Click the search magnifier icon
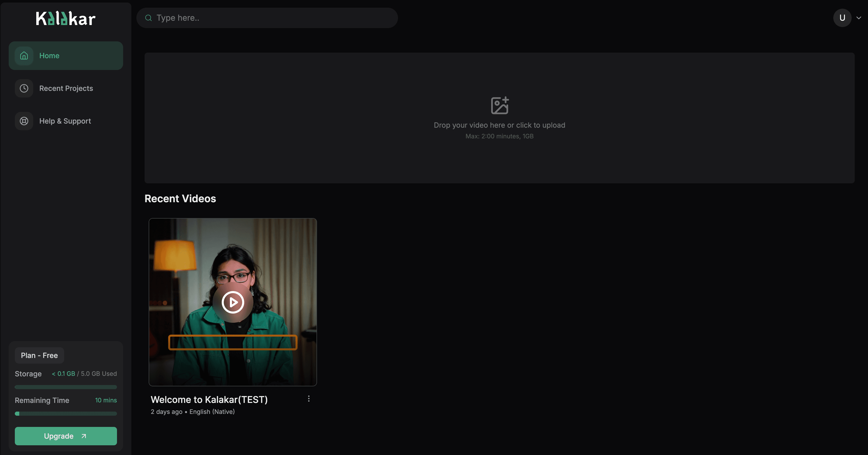This screenshot has width=868, height=455. (x=148, y=18)
